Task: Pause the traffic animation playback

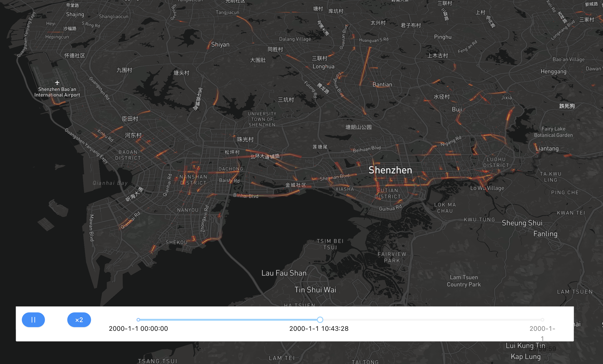Action: (x=33, y=320)
